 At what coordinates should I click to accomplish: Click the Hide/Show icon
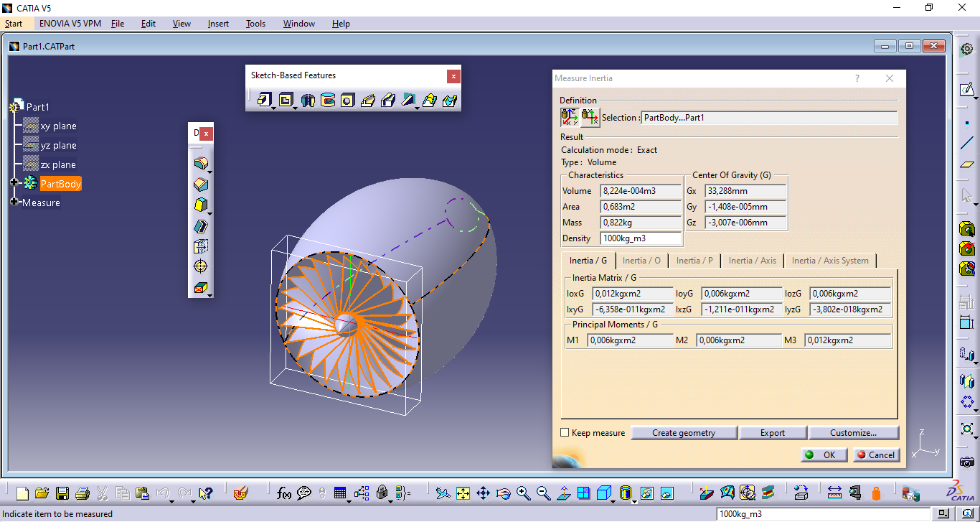pyautogui.click(x=647, y=493)
